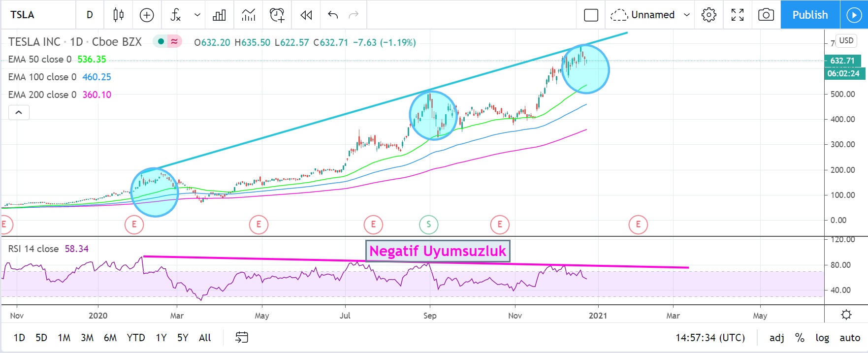Open chart settings gear icon

tap(709, 15)
